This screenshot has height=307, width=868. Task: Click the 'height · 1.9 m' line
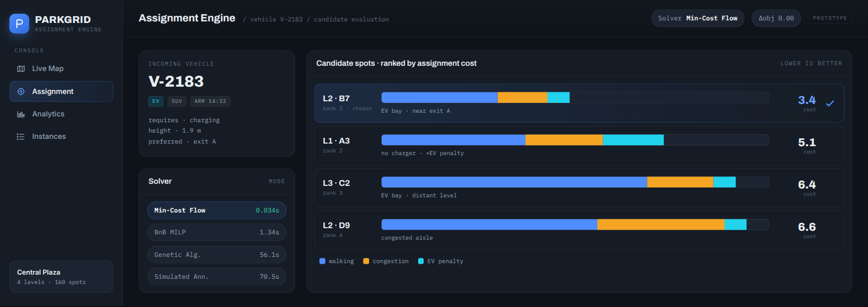[x=175, y=131]
